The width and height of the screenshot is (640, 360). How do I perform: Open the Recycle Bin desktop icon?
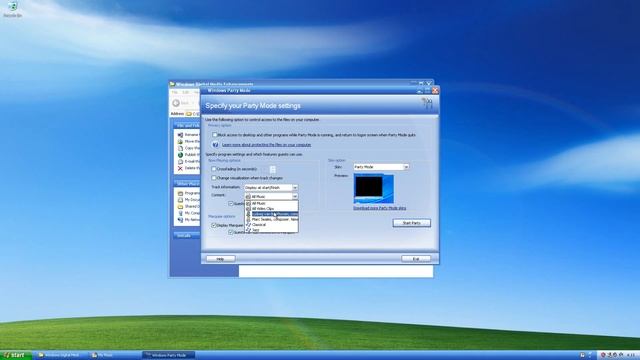pyautogui.click(x=12, y=9)
